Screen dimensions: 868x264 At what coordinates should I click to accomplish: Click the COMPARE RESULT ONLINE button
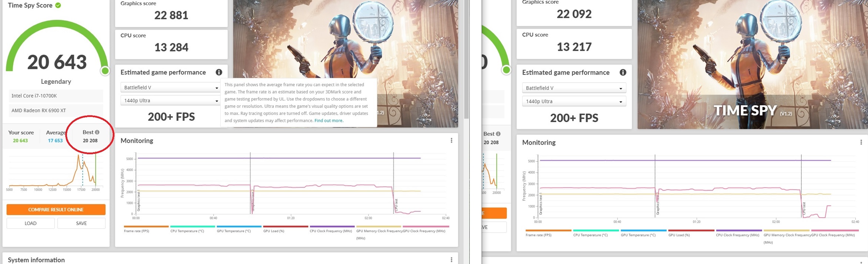click(56, 209)
